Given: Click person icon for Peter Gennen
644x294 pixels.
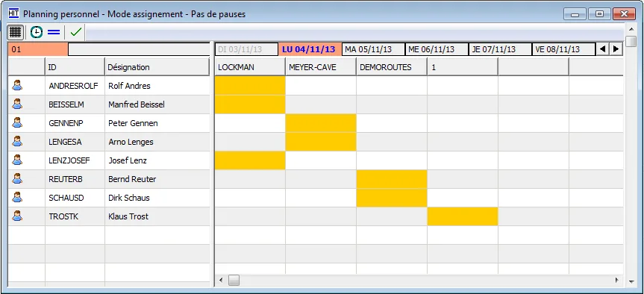Looking at the screenshot, I should [x=17, y=123].
